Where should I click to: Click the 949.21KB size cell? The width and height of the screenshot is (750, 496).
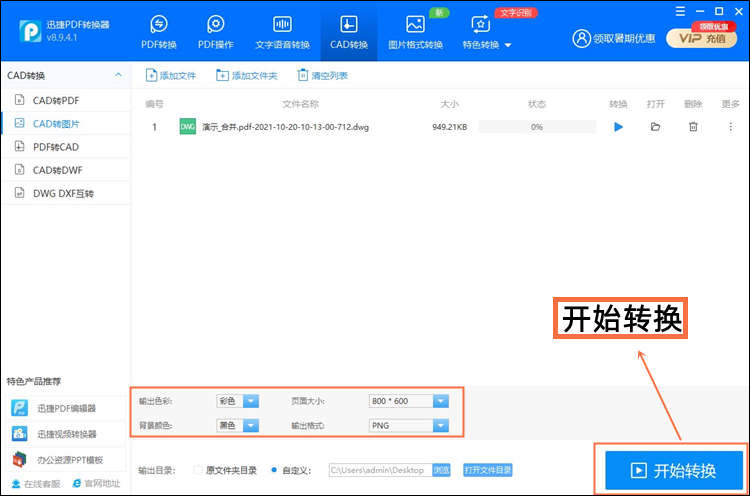click(450, 127)
